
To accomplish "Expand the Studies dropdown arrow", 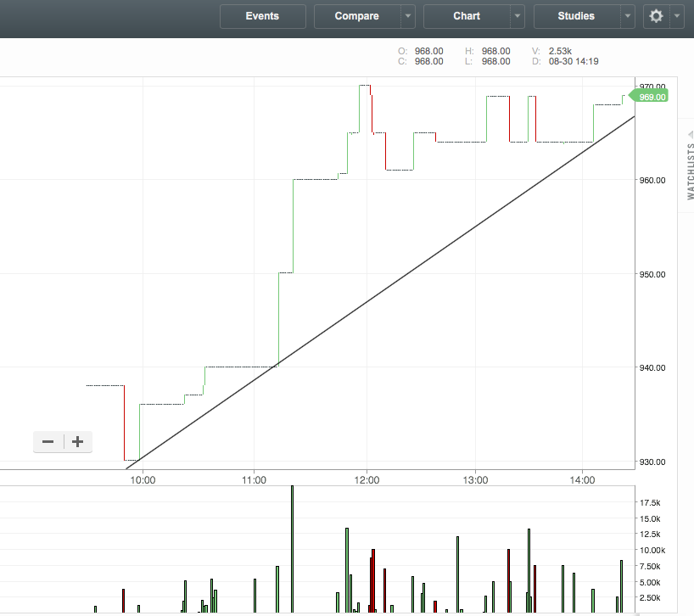I will [x=627, y=16].
